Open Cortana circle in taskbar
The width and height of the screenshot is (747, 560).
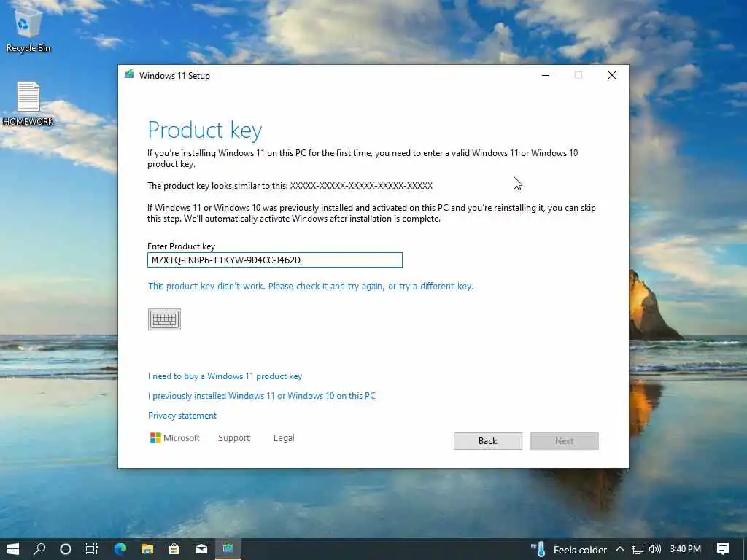point(66,549)
